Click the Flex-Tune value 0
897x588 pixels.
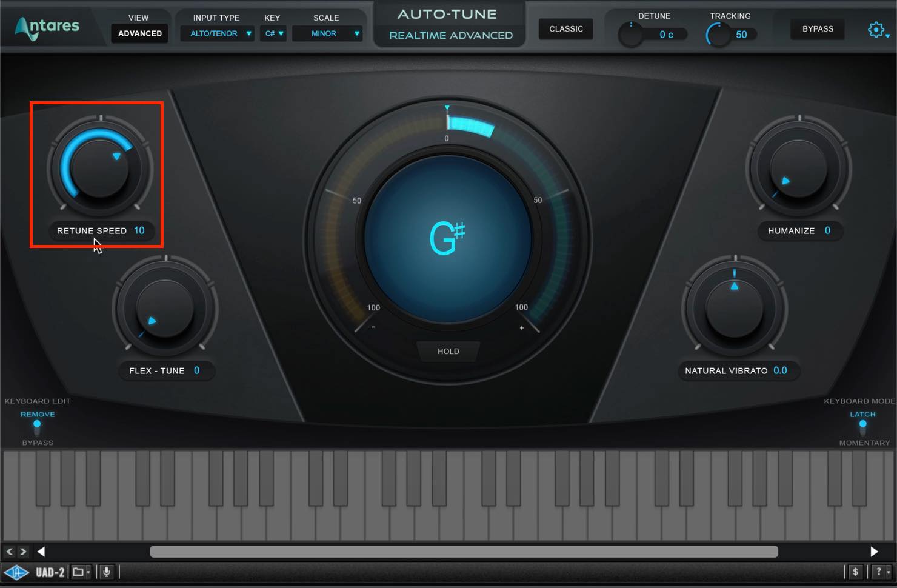pos(196,370)
